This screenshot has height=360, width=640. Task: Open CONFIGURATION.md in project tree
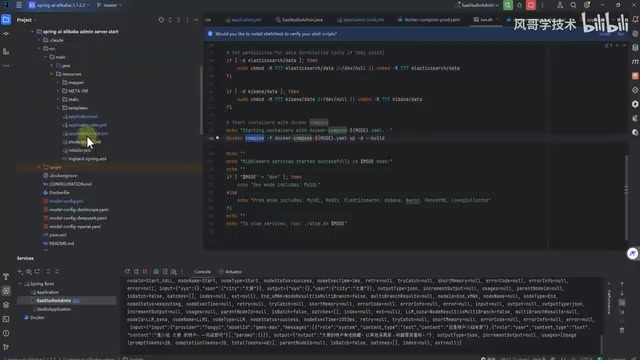pos(70,184)
